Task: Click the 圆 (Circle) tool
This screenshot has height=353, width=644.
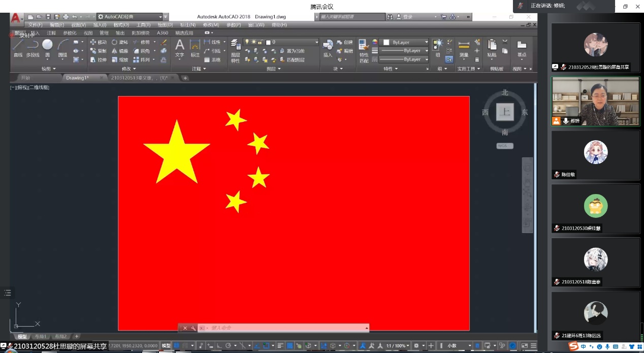Action: (47, 47)
